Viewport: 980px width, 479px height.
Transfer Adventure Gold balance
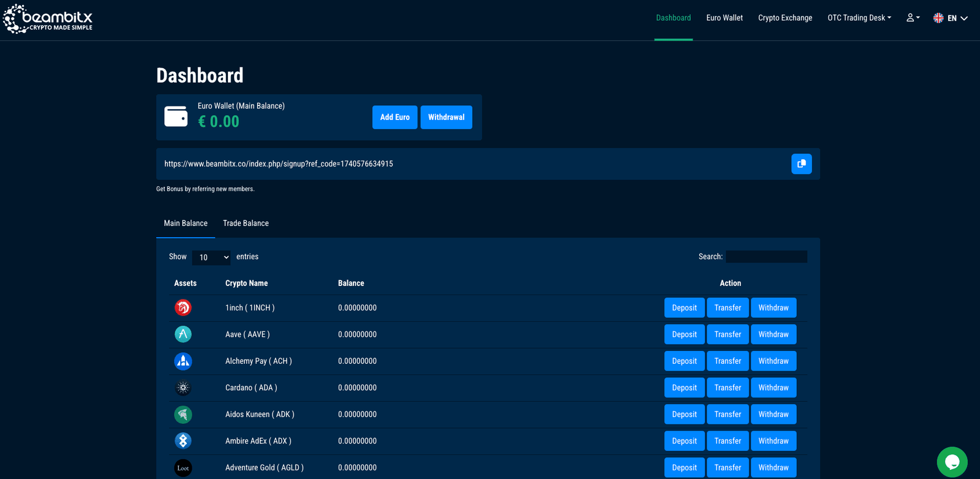click(728, 467)
